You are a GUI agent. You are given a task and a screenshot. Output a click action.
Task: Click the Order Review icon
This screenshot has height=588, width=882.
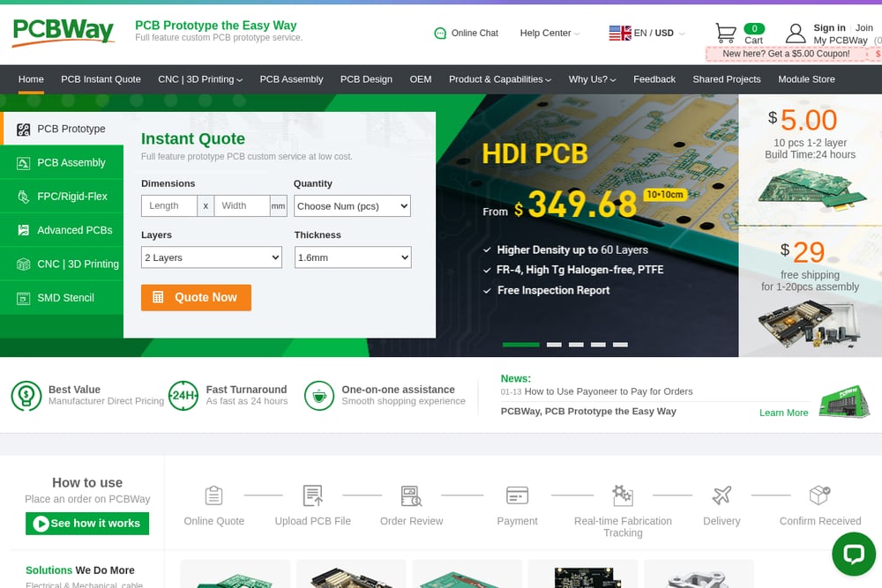click(411, 495)
